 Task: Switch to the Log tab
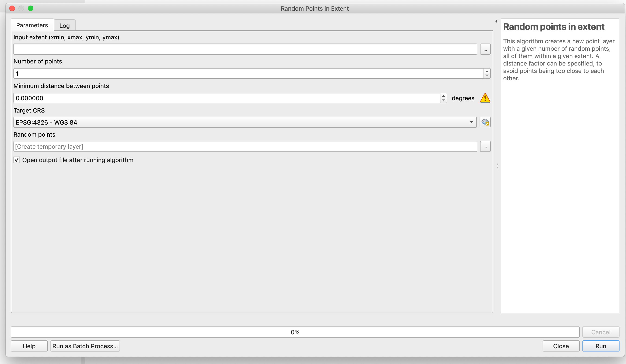click(65, 25)
